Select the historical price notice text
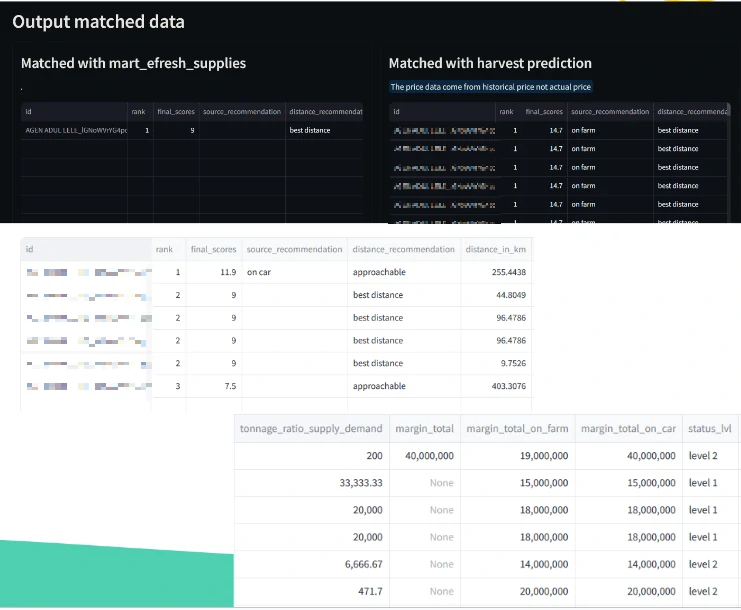741x610 pixels. (490, 87)
